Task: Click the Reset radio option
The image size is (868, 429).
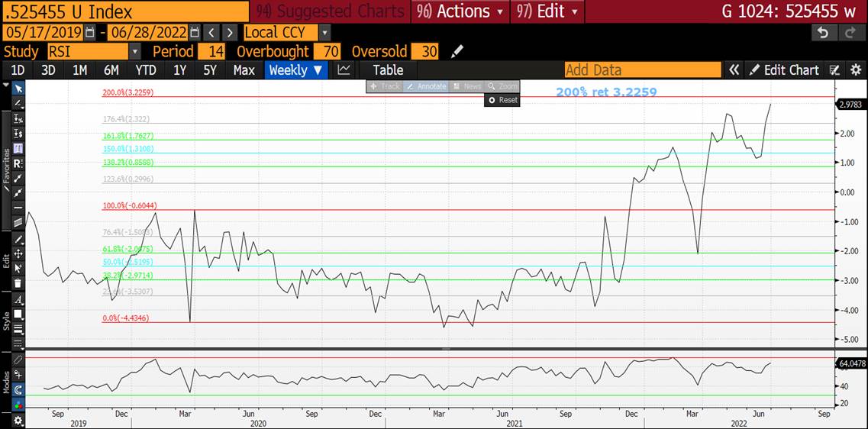Action: 502,100
